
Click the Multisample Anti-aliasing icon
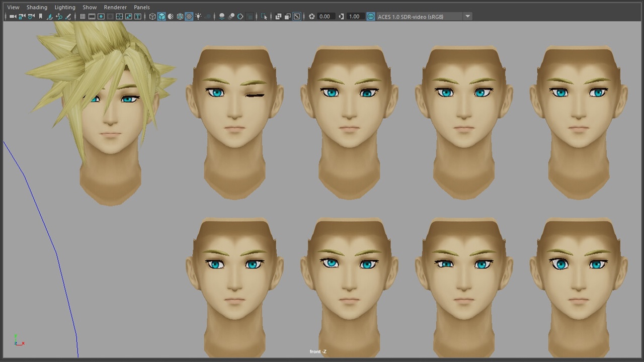click(240, 17)
